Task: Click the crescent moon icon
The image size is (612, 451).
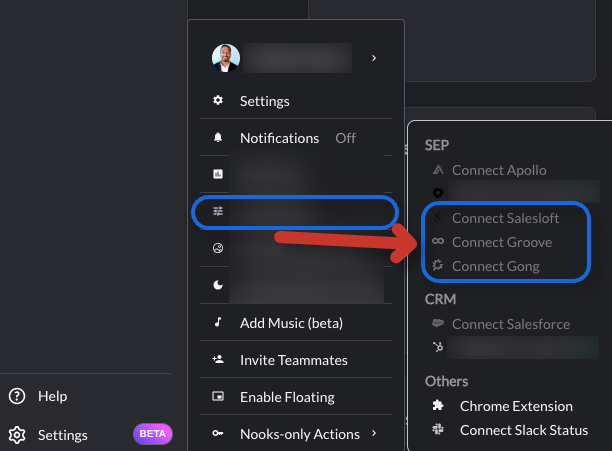Action: click(218, 285)
